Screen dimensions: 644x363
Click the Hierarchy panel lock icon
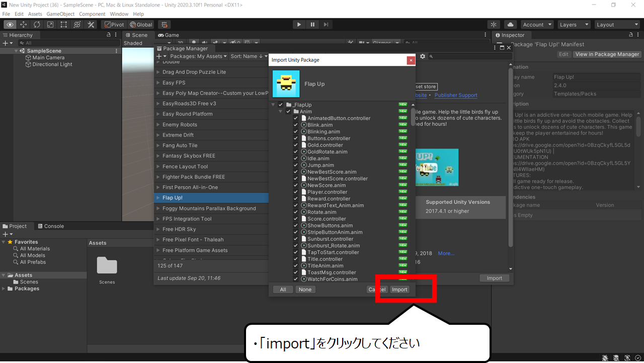[x=109, y=35]
